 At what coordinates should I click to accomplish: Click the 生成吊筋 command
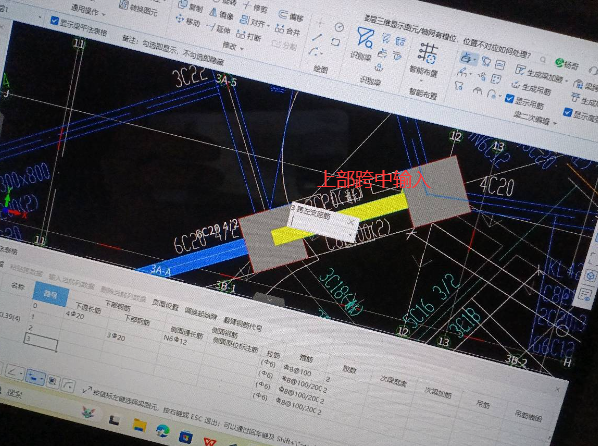[x=532, y=88]
